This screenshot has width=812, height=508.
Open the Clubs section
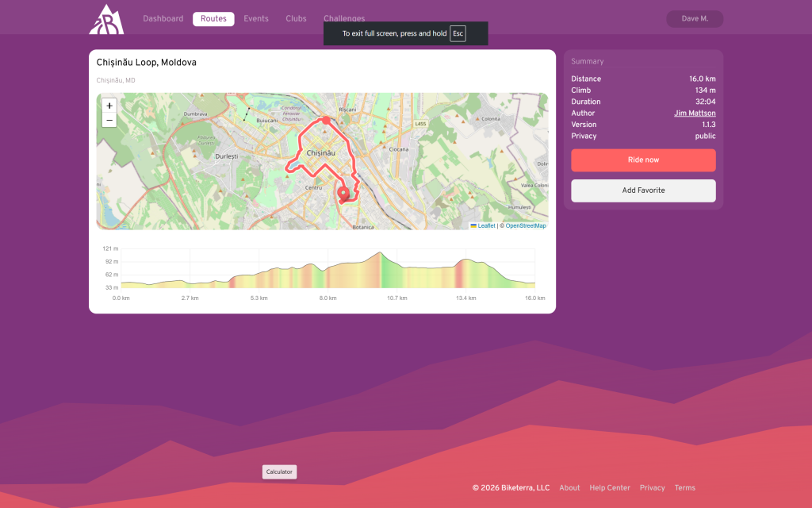coord(296,19)
